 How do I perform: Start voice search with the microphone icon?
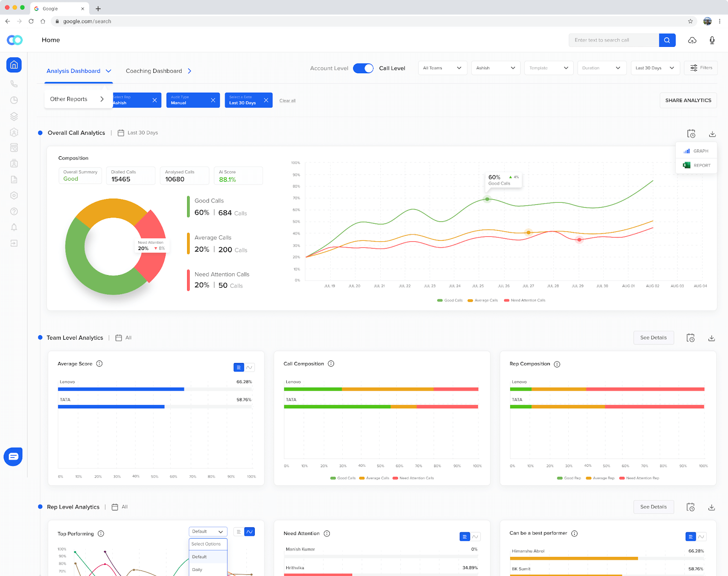tap(712, 40)
